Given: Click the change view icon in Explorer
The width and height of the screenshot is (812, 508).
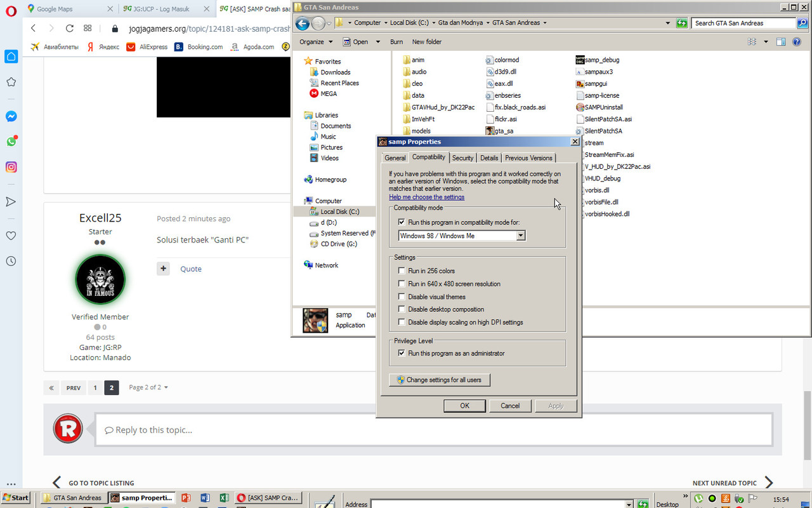Looking at the screenshot, I should click(752, 42).
